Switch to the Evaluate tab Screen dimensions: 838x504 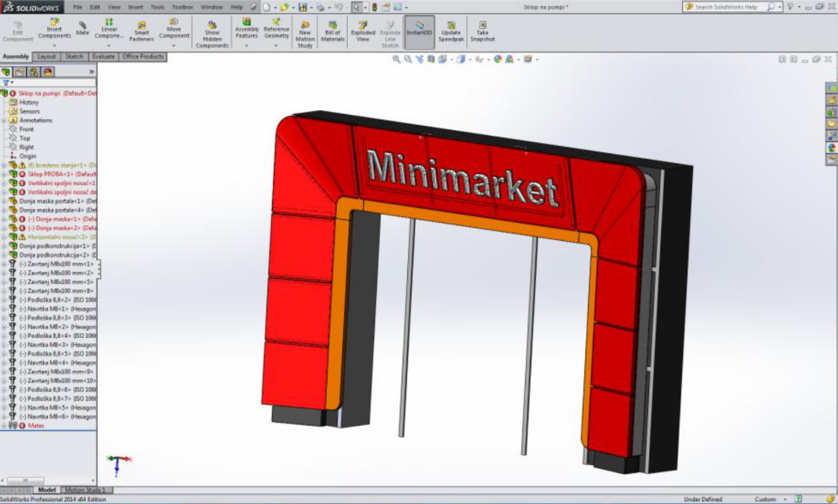(x=103, y=57)
